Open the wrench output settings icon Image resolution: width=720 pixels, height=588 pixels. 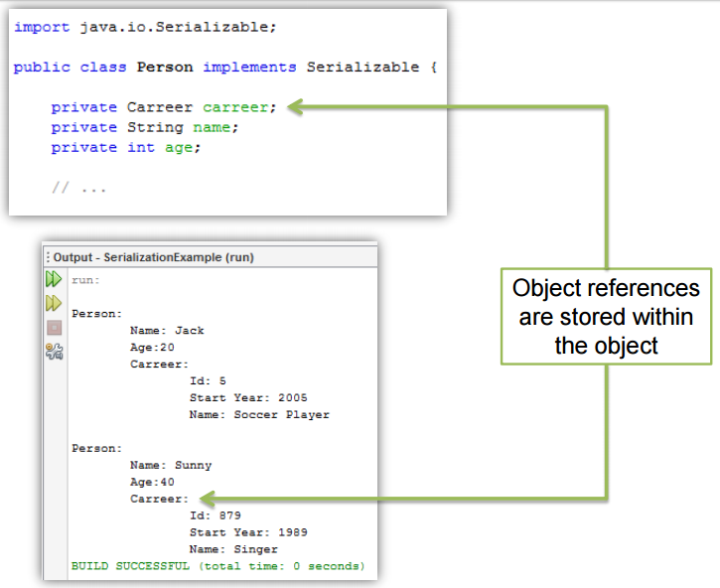tap(55, 350)
